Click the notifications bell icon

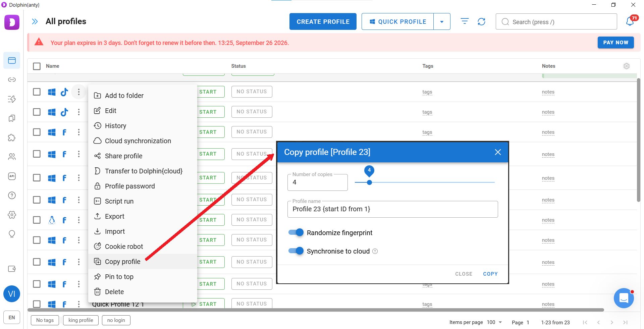(x=630, y=21)
